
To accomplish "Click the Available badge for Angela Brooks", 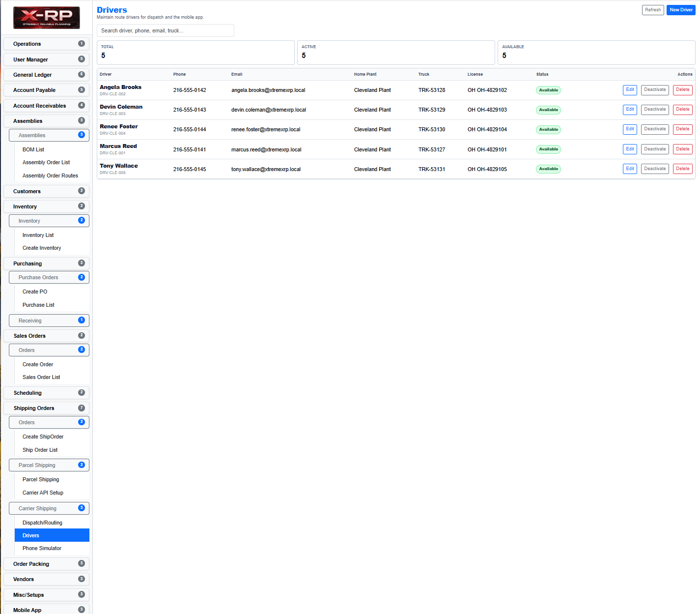I will (x=548, y=90).
